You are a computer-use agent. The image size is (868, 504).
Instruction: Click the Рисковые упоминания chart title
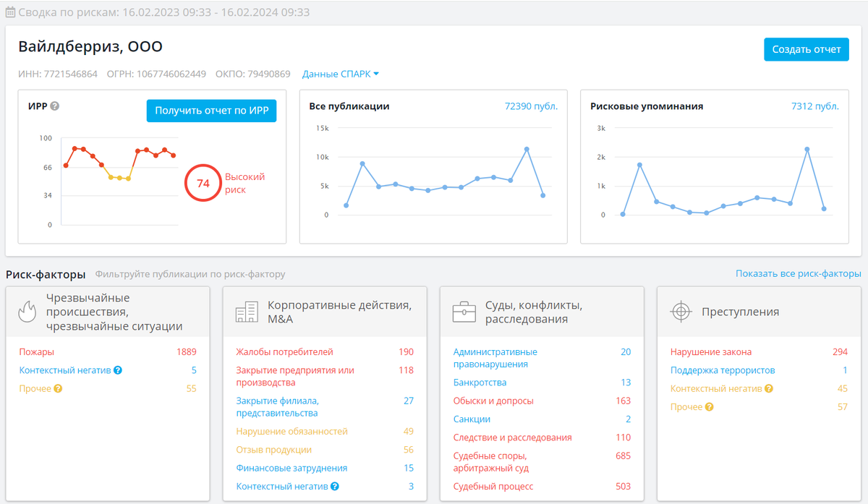click(647, 106)
